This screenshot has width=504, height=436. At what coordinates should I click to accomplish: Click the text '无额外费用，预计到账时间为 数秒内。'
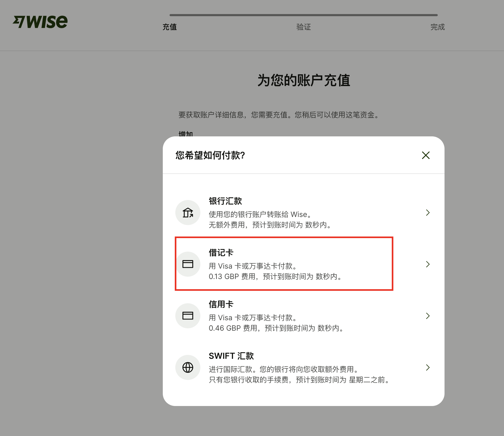(271, 225)
